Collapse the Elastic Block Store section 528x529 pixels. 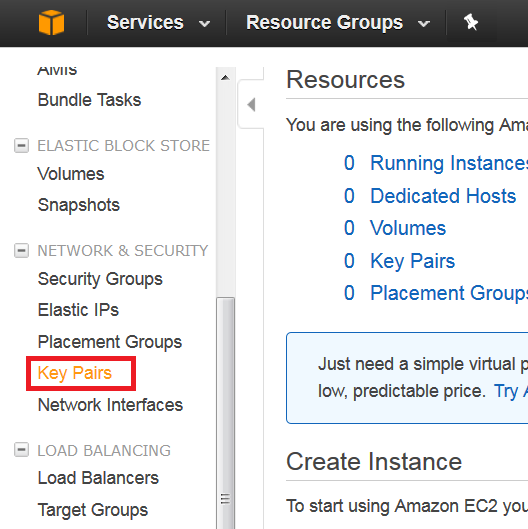coord(21,146)
